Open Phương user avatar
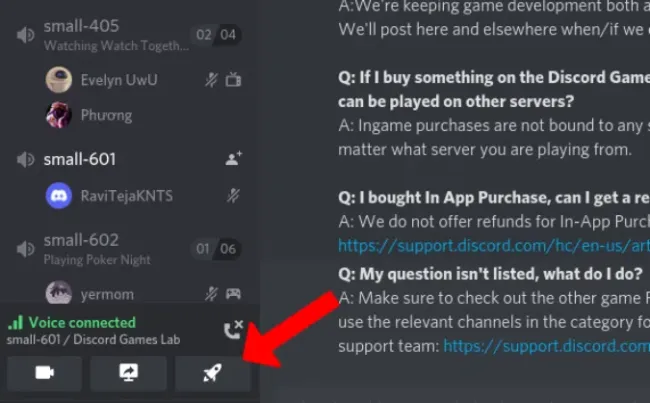The height and width of the screenshot is (403, 650). click(x=58, y=115)
